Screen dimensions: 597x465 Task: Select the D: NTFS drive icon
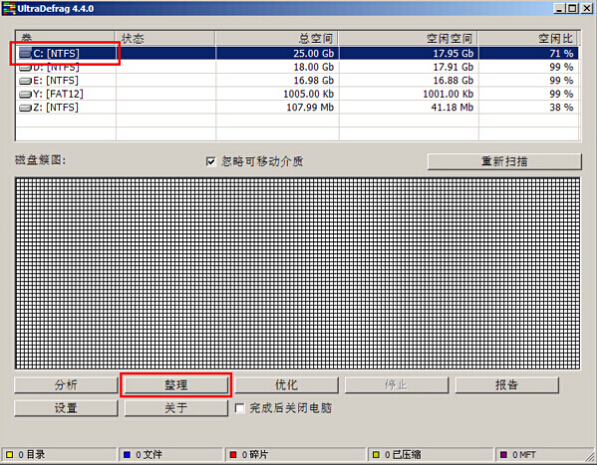tap(26, 68)
